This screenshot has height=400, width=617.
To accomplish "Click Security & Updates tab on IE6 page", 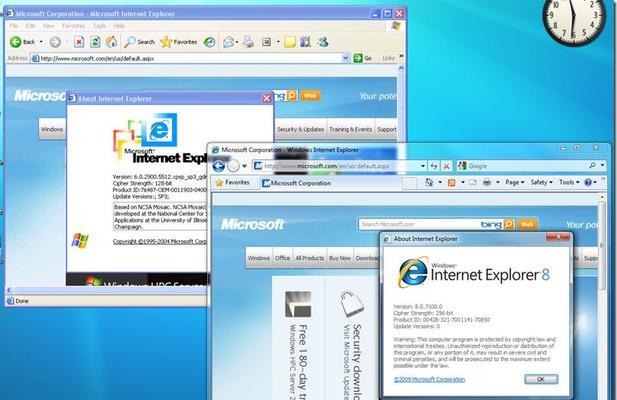I will [300, 129].
